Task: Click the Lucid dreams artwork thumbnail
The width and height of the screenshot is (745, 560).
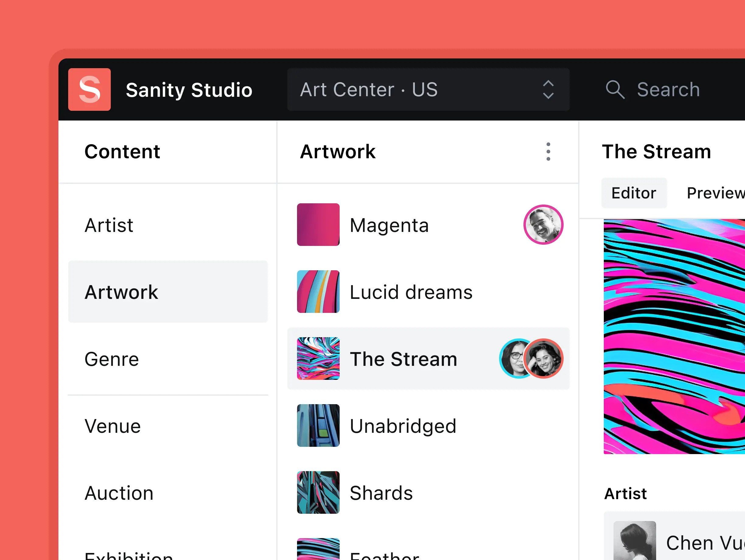Action: 318,291
